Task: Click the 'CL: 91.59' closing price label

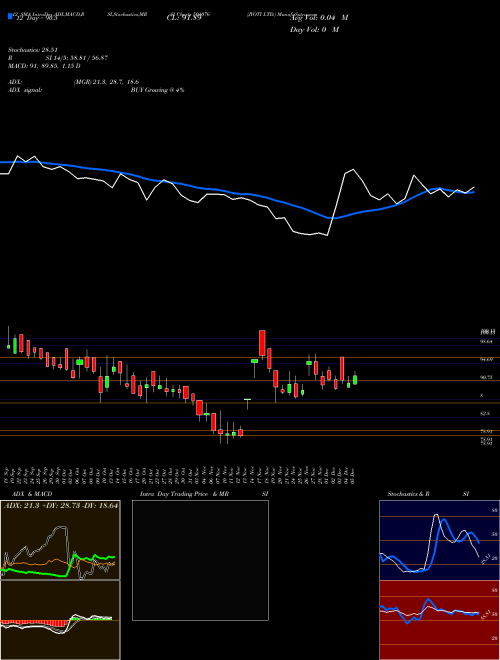Action: coord(184,18)
